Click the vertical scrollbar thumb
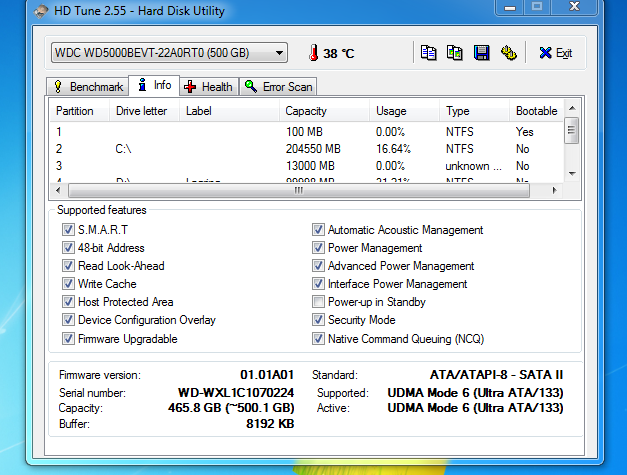The height and width of the screenshot is (475, 627). click(x=571, y=130)
